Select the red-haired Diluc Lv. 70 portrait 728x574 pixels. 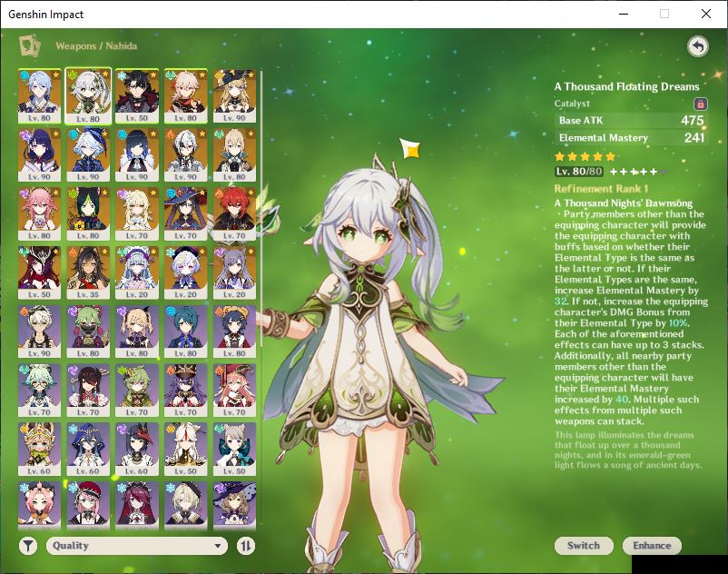[x=234, y=213]
